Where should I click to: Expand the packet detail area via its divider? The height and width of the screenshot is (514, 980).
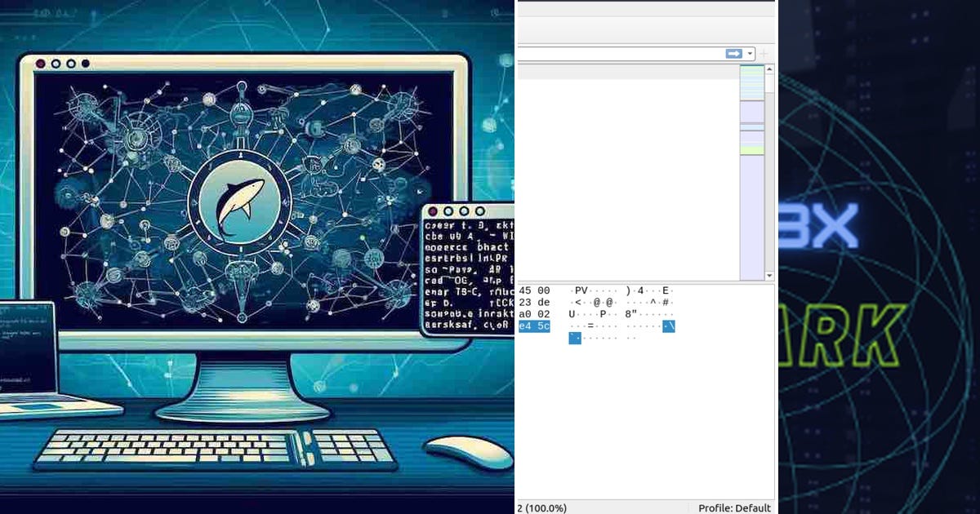coord(645,283)
